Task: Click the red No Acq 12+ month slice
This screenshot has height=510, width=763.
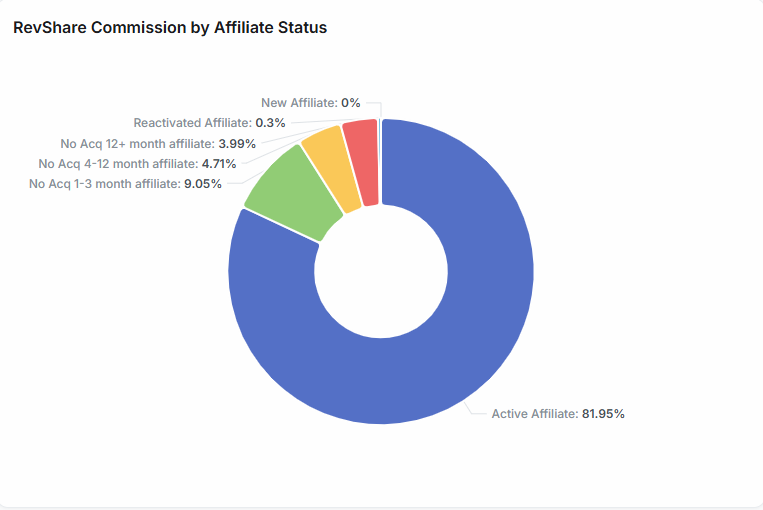Action: click(362, 162)
